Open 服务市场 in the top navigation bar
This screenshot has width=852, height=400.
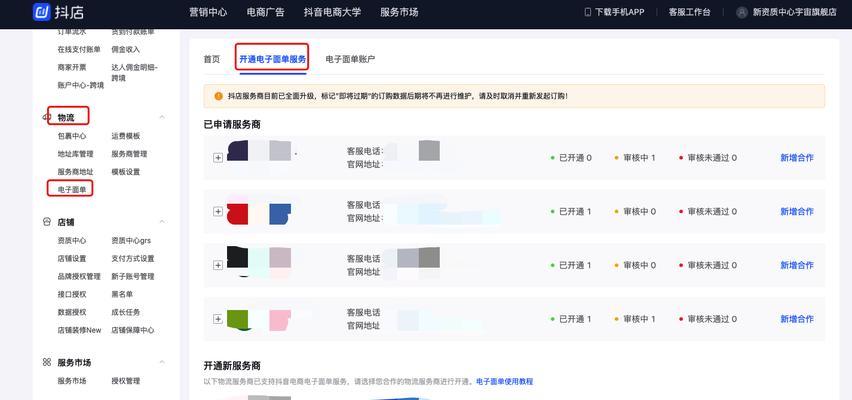pos(399,12)
